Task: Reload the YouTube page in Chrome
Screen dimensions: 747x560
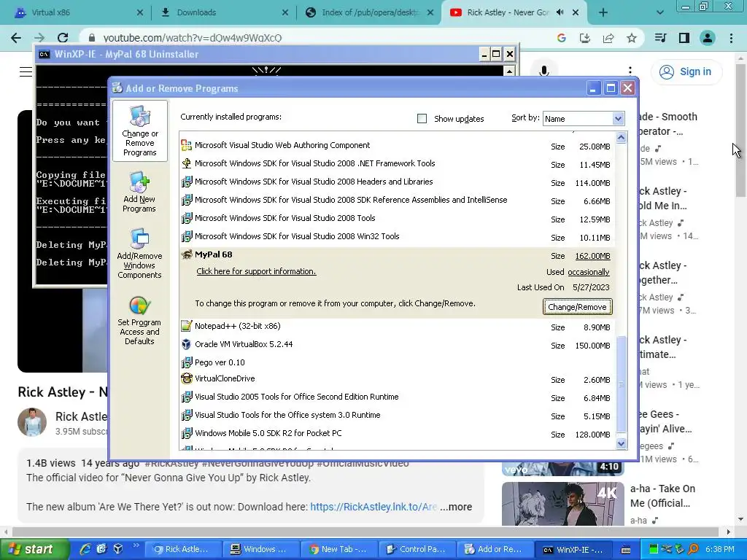Action: (x=63, y=38)
